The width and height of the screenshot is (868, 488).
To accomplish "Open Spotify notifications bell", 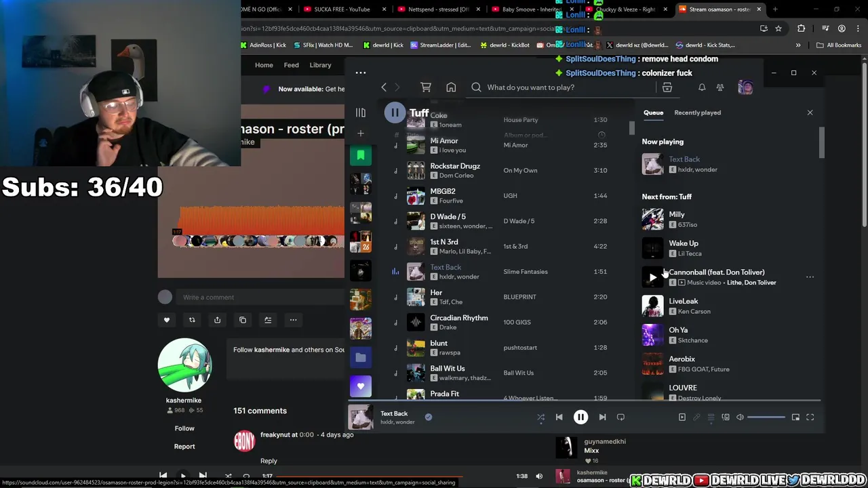I will 702,87.
